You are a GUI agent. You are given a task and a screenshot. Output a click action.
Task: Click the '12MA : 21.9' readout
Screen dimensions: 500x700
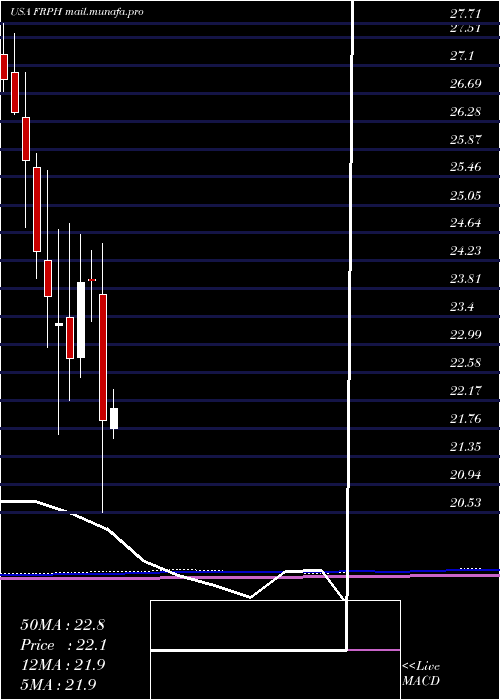pyautogui.click(x=62, y=665)
